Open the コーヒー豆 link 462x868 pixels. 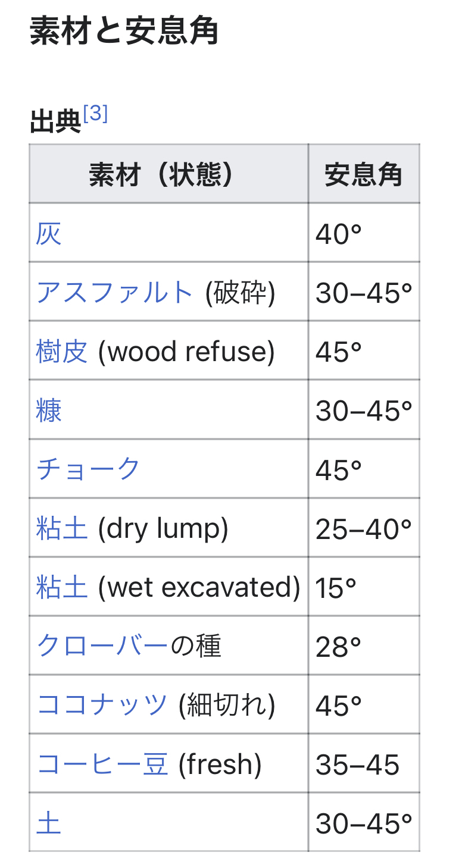click(x=102, y=764)
